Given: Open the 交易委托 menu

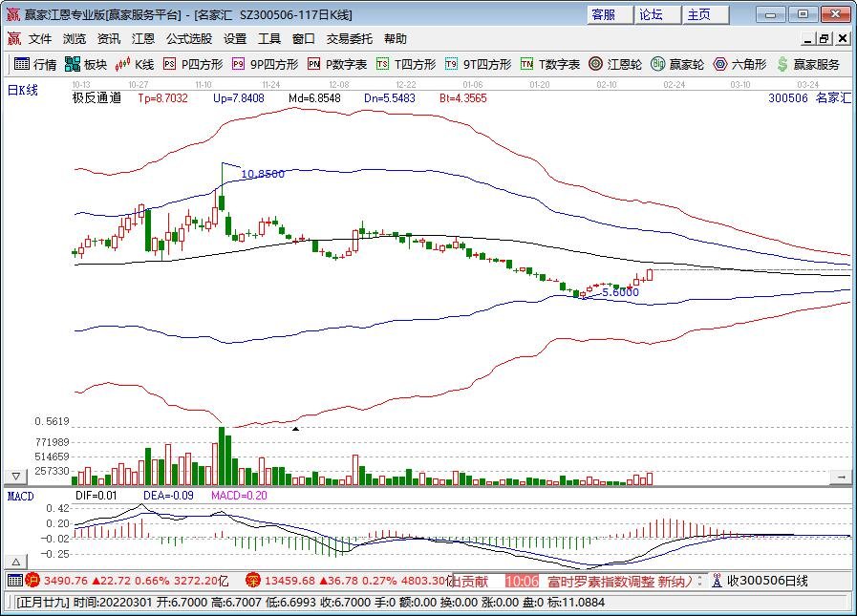Looking at the screenshot, I should 350,39.
